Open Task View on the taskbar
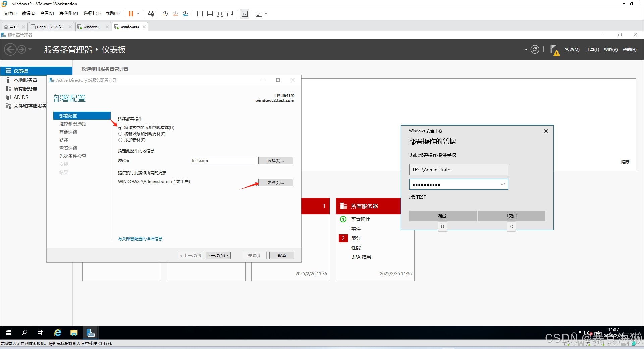This screenshot has height=349, width=644. [x=41, y=333]
